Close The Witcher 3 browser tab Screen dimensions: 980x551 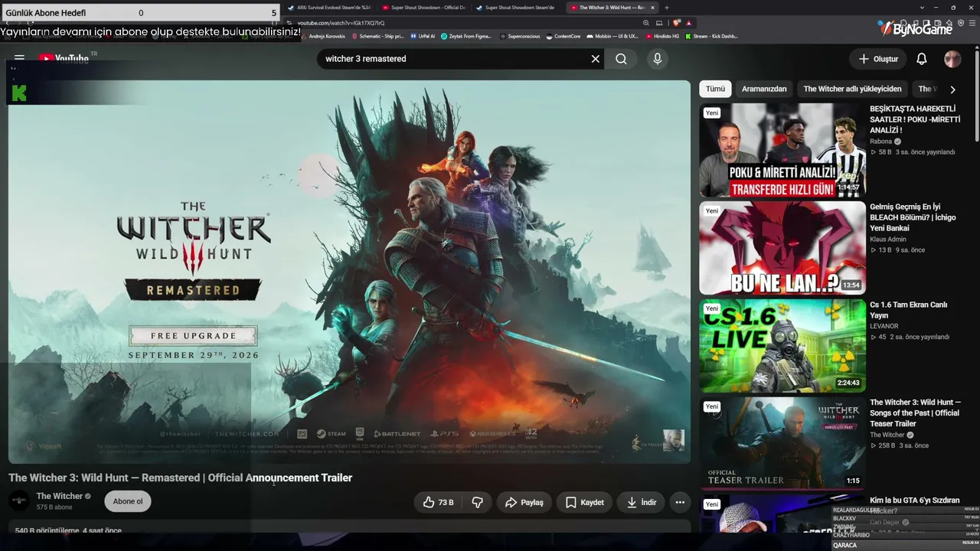click(x=652, y=8)
